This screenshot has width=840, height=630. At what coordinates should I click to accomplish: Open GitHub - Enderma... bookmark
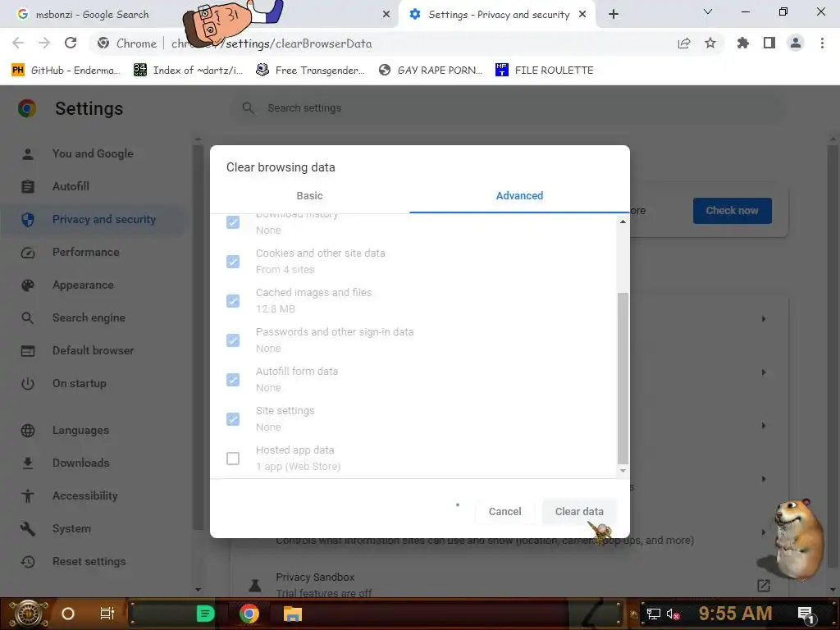tap(66, 71)
